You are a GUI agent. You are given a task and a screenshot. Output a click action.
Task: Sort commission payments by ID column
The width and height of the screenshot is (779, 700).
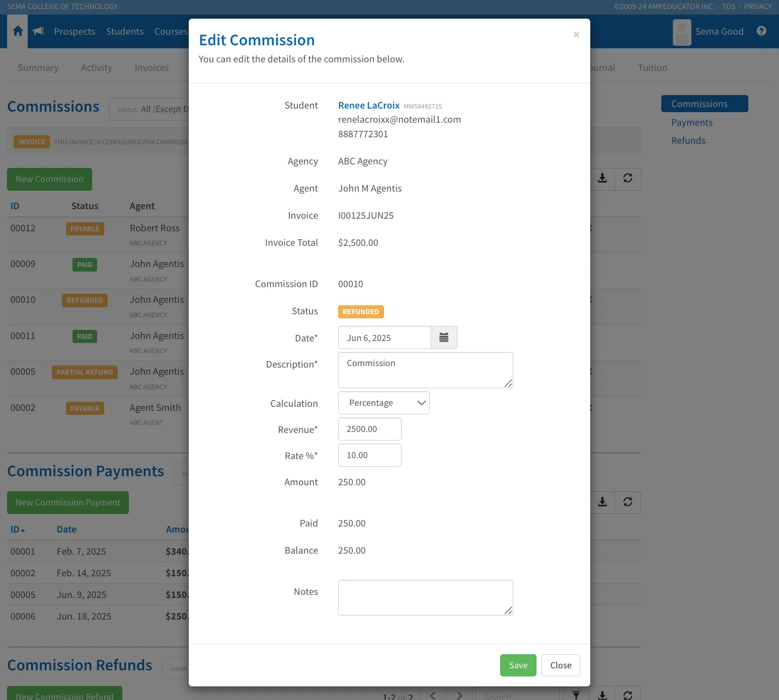(x=18, y=530)
